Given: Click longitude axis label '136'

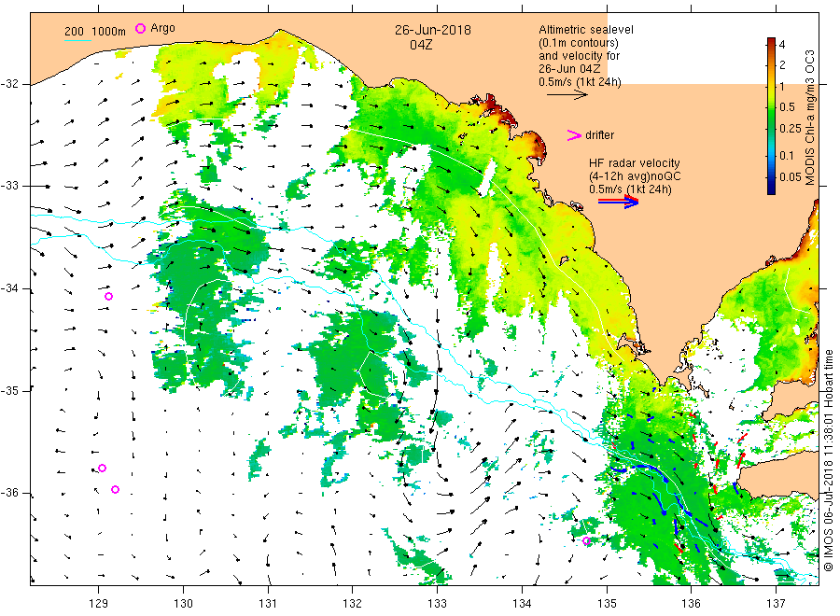Looking at the screenshot, I should pos(691,604).
